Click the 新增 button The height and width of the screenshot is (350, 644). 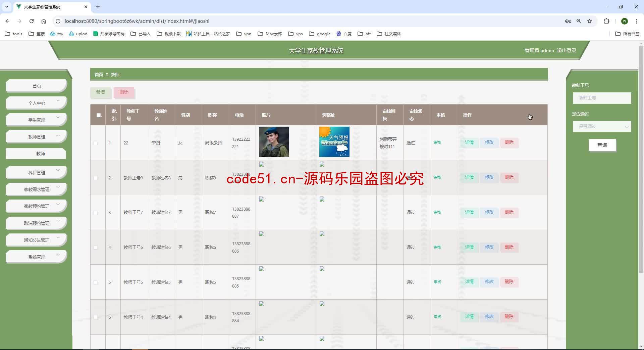(x=101, y=92)
